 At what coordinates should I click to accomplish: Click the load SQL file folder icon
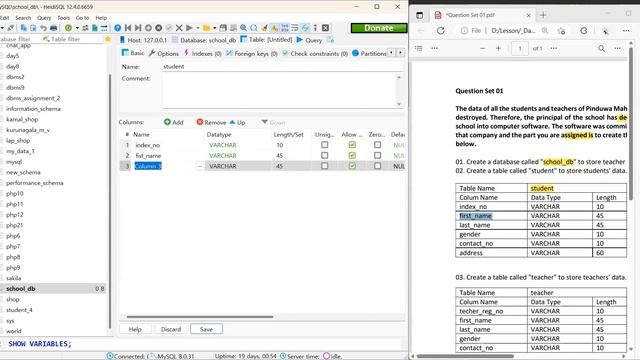(207, 28)
